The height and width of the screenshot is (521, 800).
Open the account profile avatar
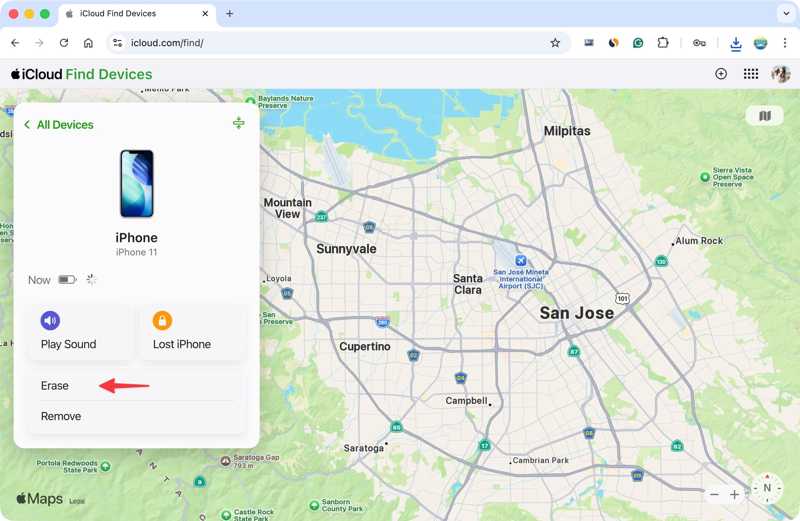coord(781,74)
